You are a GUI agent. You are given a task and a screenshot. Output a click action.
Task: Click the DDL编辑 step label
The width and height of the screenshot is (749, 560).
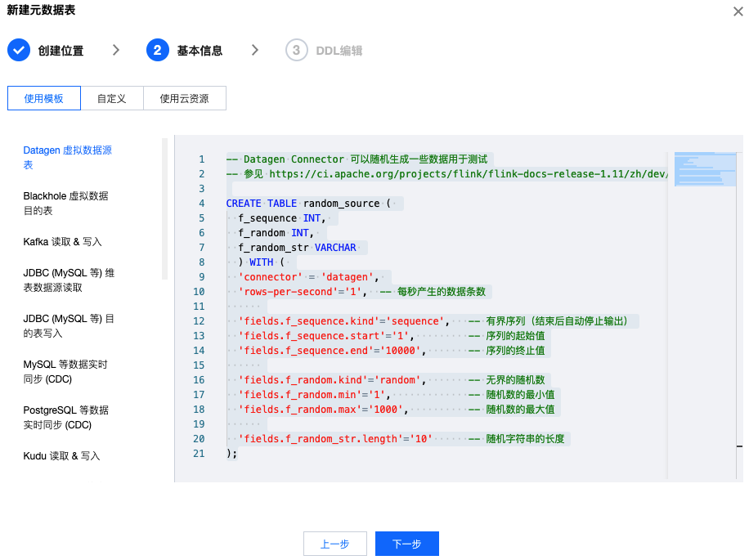(339, 51)
